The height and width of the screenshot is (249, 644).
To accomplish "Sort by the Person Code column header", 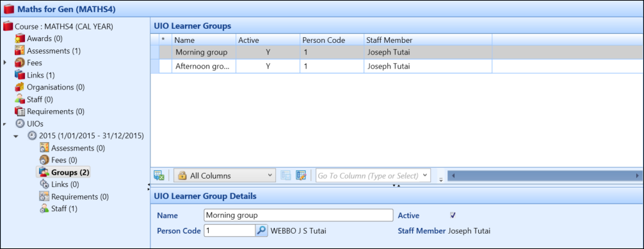I will (332, 40).
